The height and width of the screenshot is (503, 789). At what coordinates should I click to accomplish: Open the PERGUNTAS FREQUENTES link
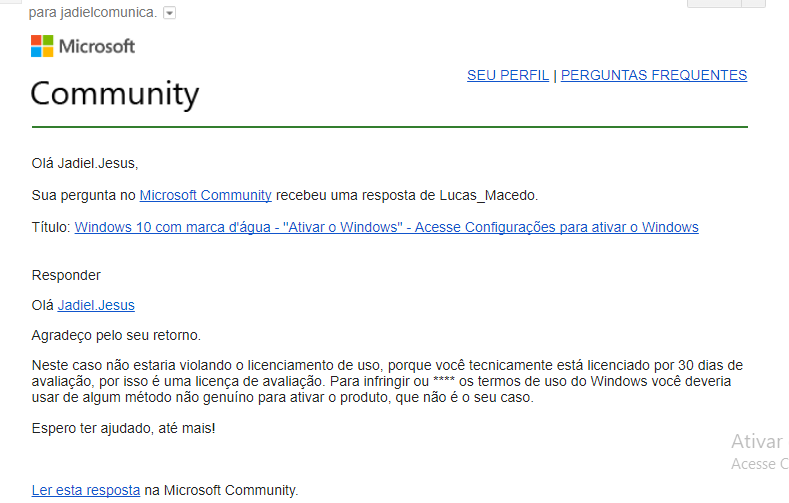654,75
